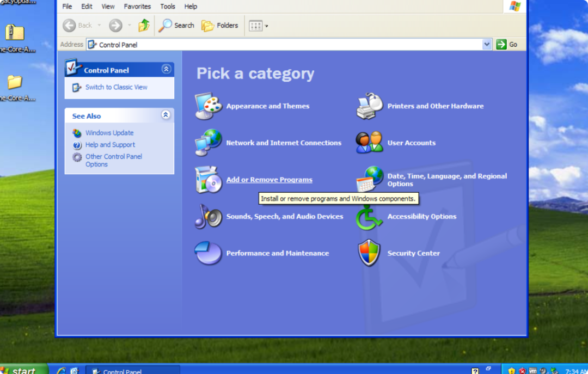Viewport: 588px width, 374px height.
Task: Click the Windows Update icon in See Also
Action: coord(77,133)
